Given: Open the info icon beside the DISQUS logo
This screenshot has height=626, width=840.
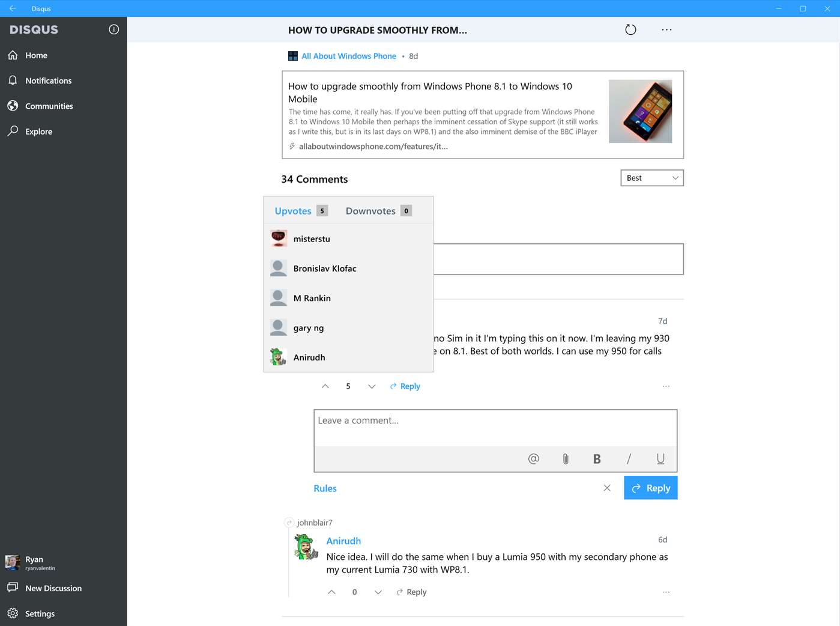Looking at the screenshot, I should [x=113, y=29].
